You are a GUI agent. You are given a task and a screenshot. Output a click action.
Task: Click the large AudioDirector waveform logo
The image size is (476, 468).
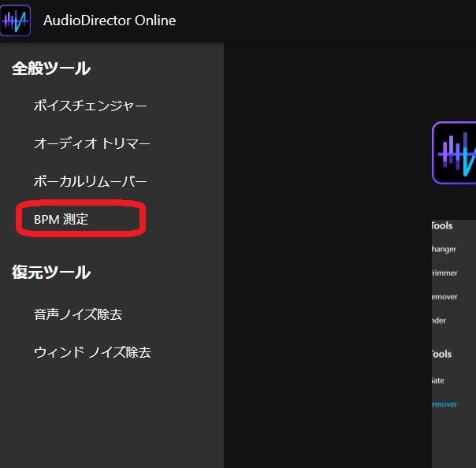click(x=454, y=153)
